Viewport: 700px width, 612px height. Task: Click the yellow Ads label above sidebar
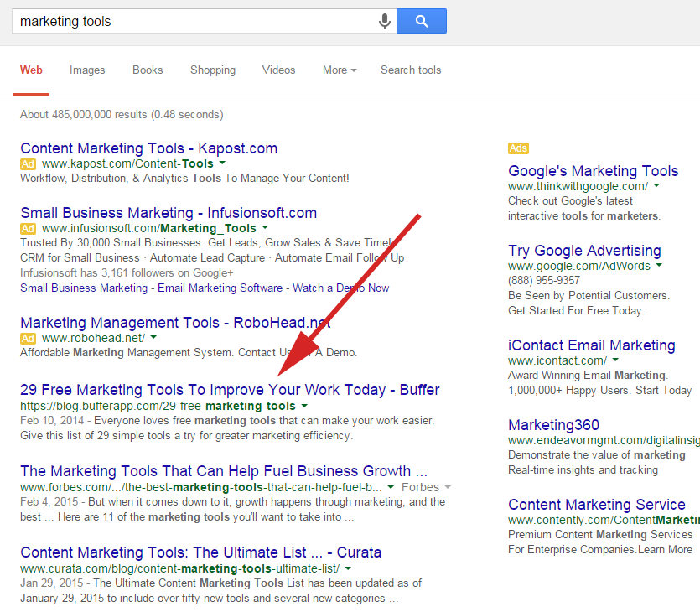518,148
